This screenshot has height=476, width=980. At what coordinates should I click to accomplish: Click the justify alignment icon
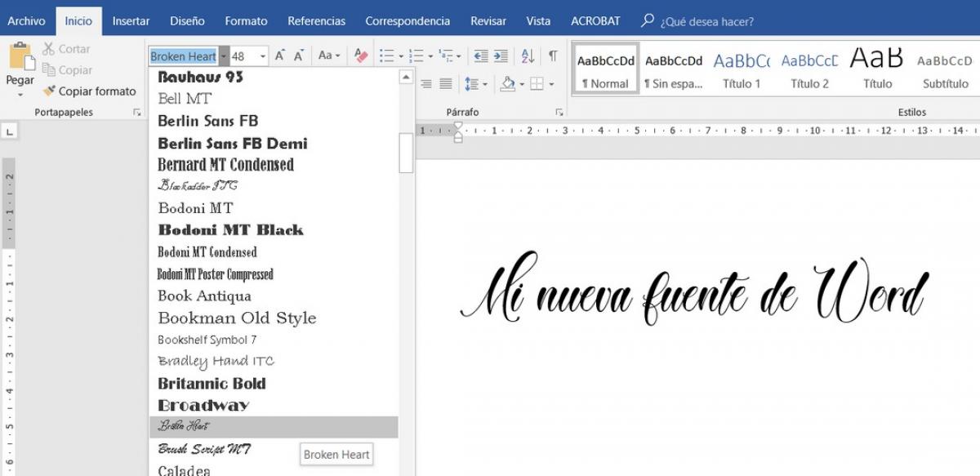coord(446,83)
